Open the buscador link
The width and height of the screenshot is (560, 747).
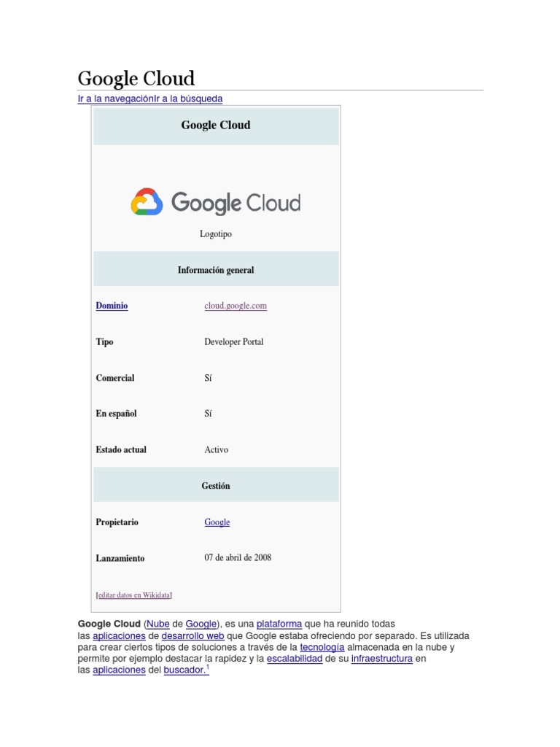pyautogui.click(x=184, y=670)
